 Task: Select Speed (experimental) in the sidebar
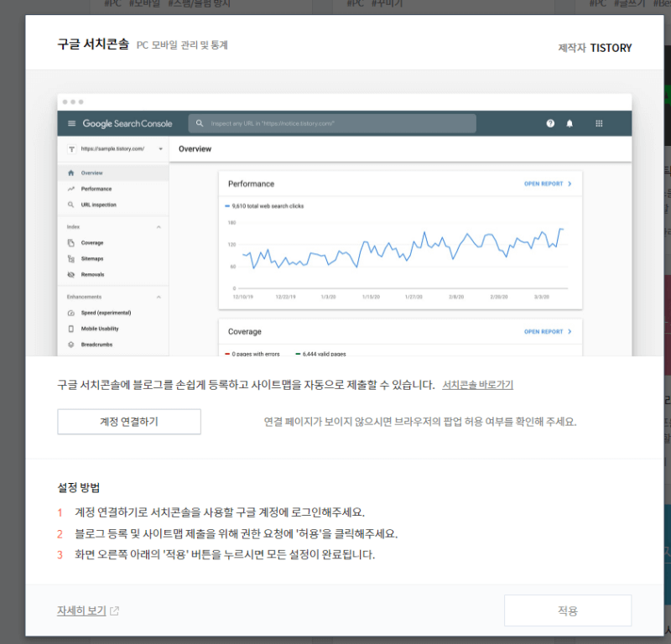coord(107,313)
